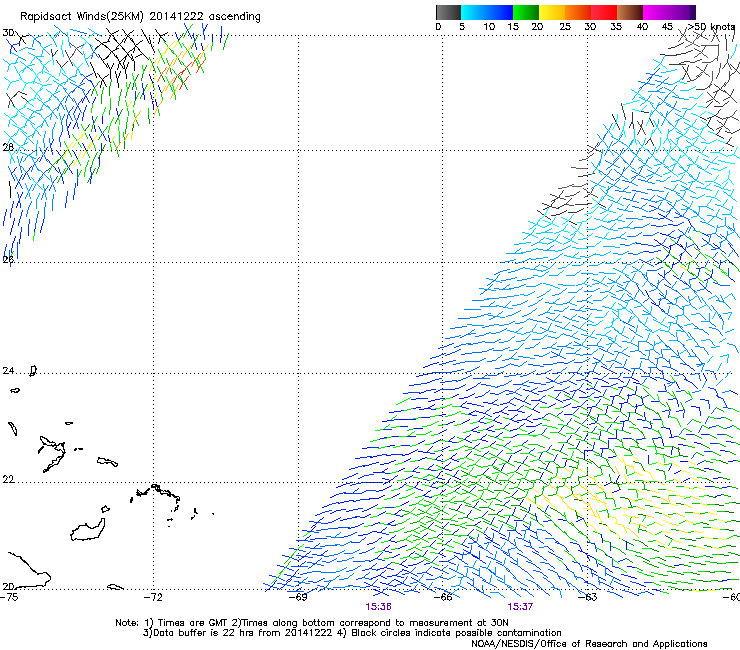The image size is (740, 650).
Task: Click the '40' knots legend label
Action: [x=642, y=27]
